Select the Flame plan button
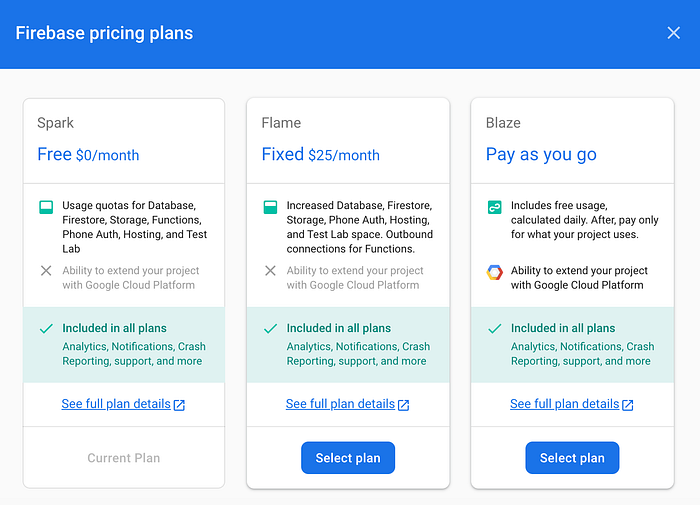Screen dimensions: 700x505 [x=348, y=458]
